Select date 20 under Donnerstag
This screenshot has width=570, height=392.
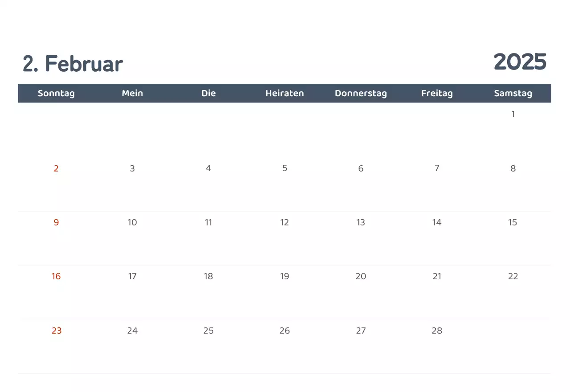tap(361, 277)
